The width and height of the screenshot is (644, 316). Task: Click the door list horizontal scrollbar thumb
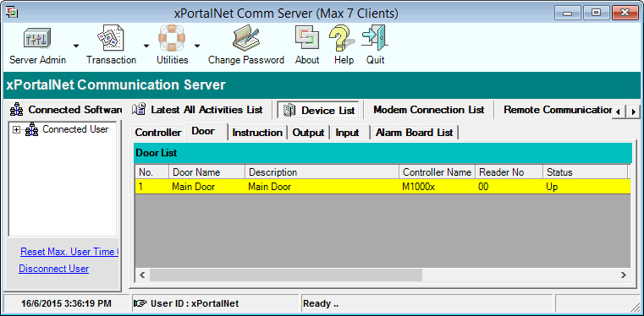286,275
